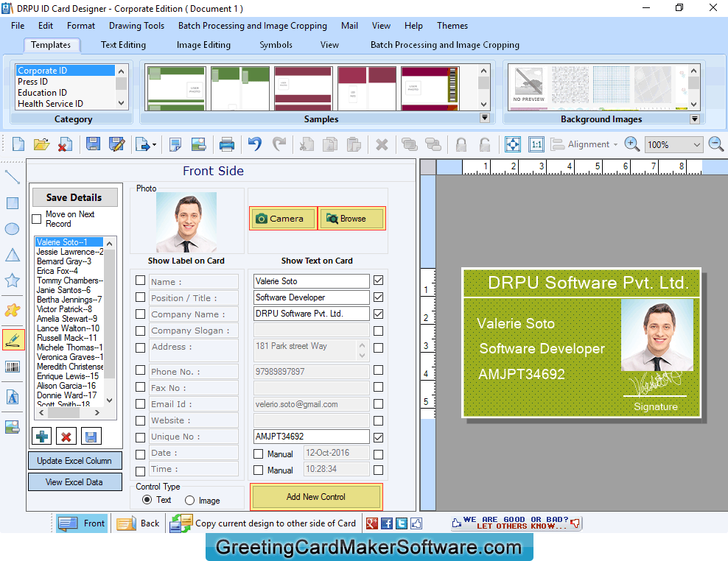Uncheck show text for Software Developer
This screenshot has height=561, width=728.
(x=379, y=297)
